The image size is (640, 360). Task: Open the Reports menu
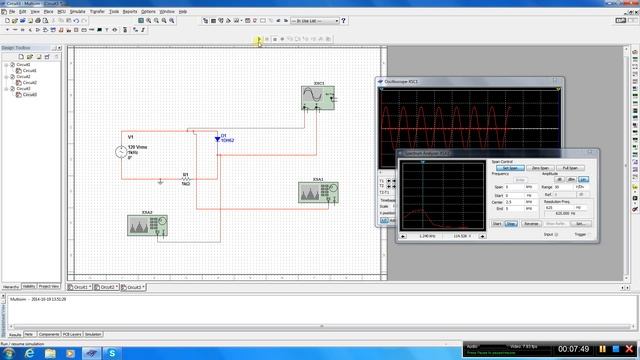pos(130,11)
